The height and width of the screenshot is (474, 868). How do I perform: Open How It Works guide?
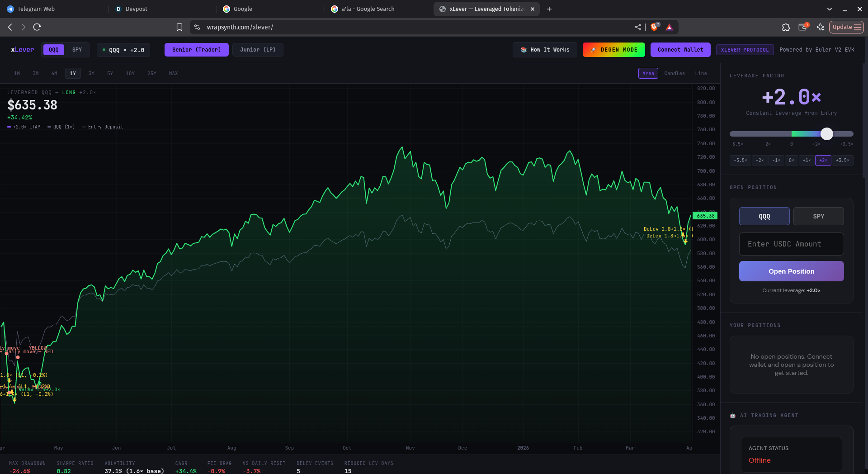pos(545,50)
